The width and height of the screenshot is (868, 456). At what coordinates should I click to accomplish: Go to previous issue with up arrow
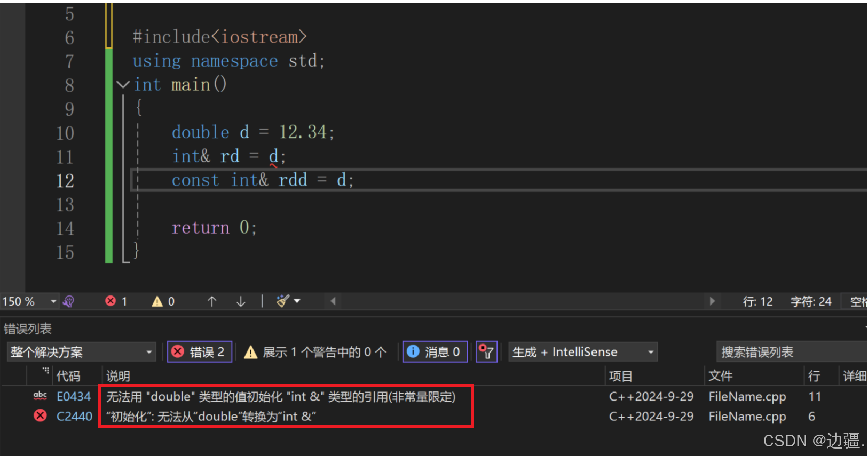coord(212,301)
